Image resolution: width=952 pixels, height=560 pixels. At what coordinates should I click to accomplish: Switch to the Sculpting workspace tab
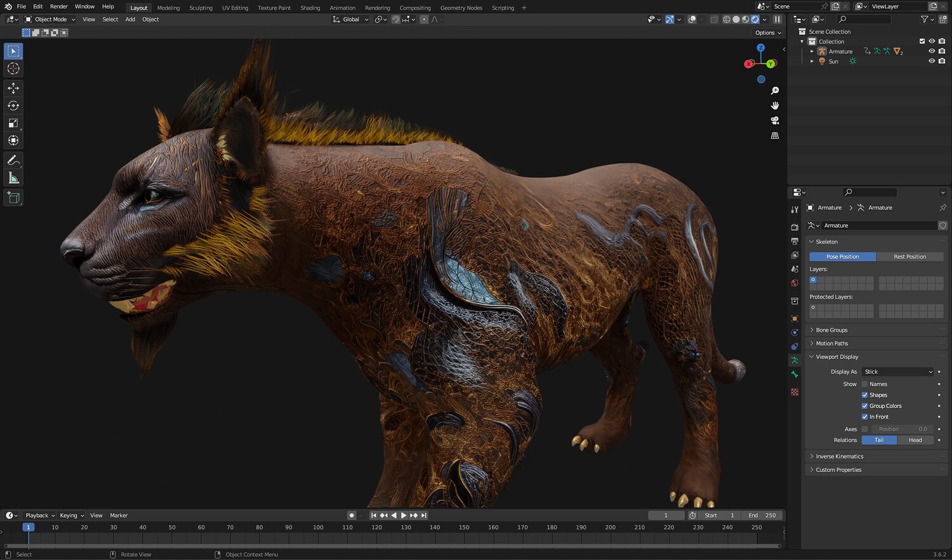(201, 8)
